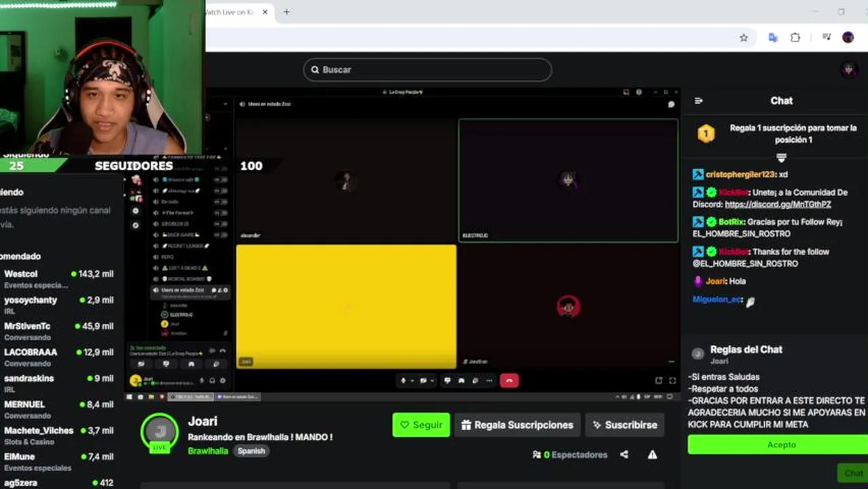This screenshot has width=868, height=489.
Task: Click the Miguelon_ec username in chat
Action: (x=717, y=300)
